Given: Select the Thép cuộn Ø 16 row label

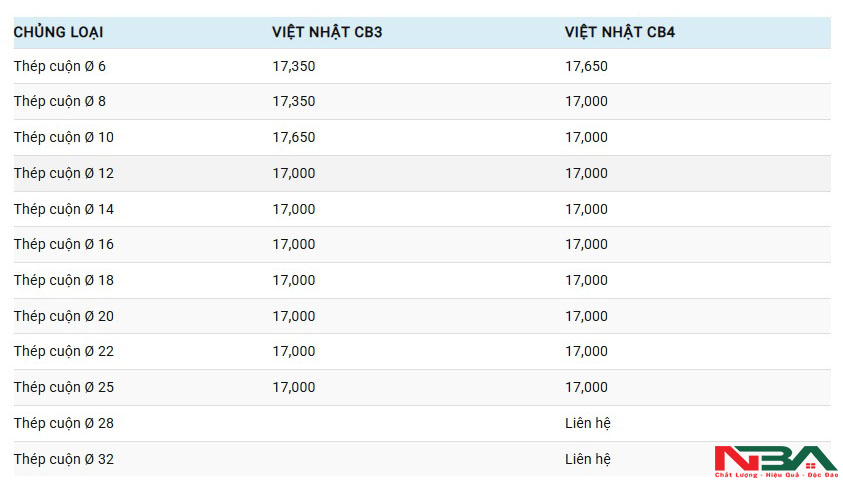Looking at the screenshot, I should pyautogui.click(x=64, y=244).
